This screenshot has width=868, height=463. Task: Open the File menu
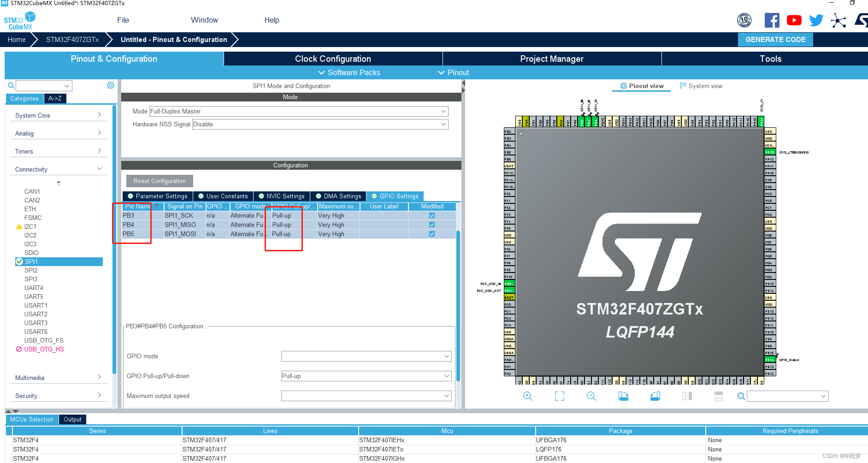click(123, 20)
